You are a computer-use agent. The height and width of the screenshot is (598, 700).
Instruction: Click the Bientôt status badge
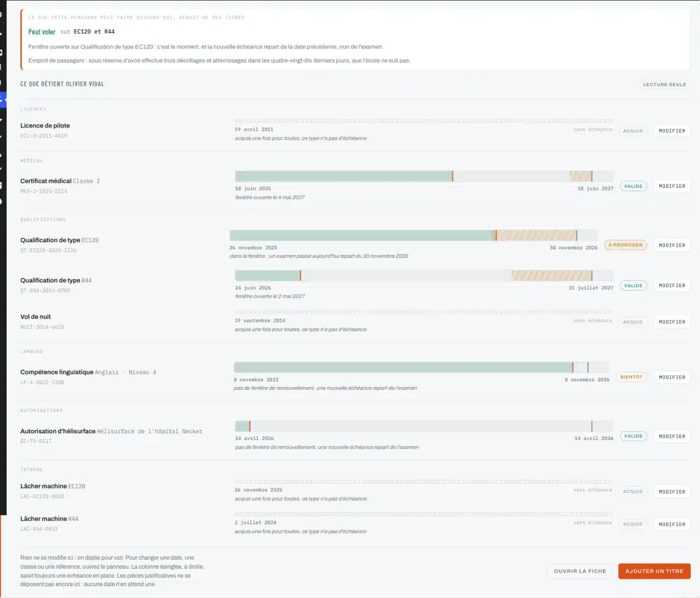631,377
